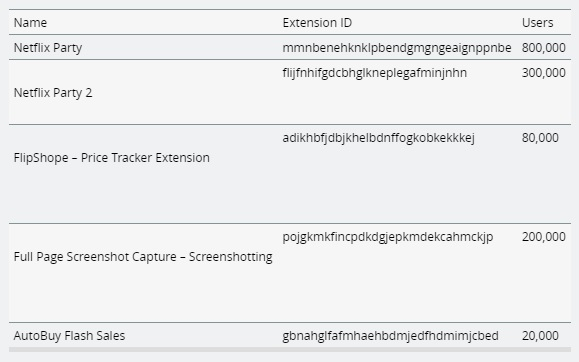Click AutoBuy Flash Sales name
The width and height of the screenshot is (579, 362).
pos(69,336)
